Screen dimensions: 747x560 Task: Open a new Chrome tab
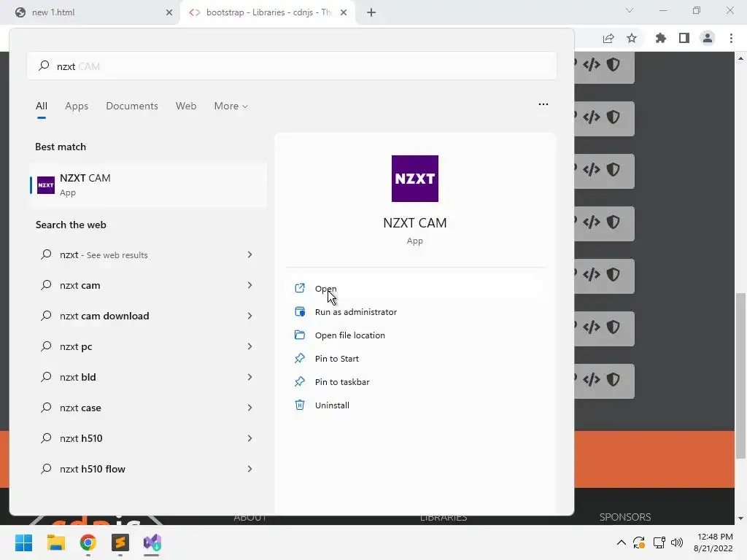pyautogui.click(x=371, y=12)
